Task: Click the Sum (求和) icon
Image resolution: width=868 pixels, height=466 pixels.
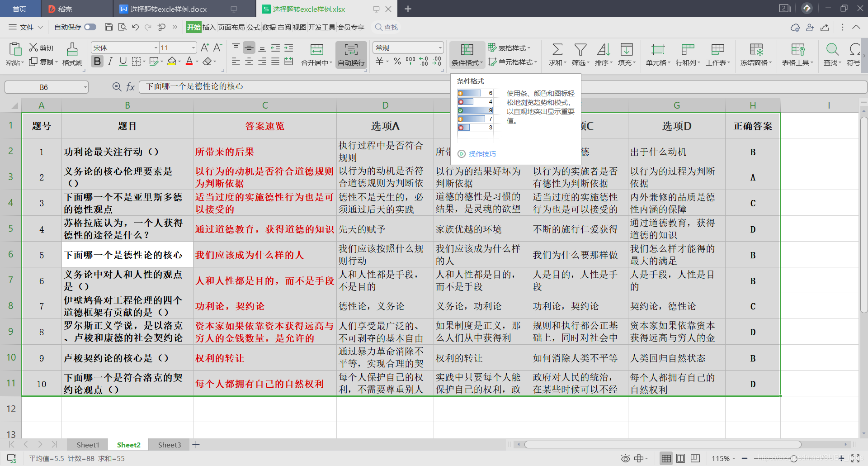Action: [x=557, y=49]
